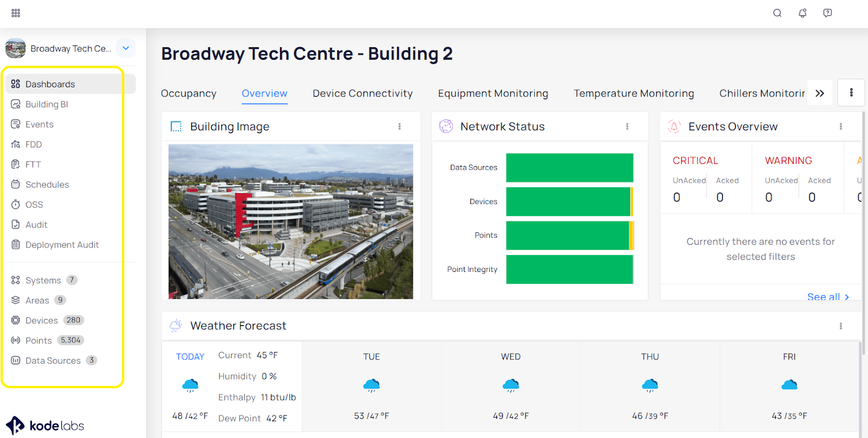Click the Audit document icon

16,224
